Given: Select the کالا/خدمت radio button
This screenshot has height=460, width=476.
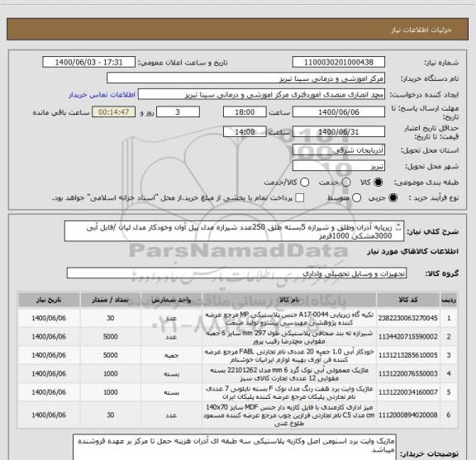Looking at the screenshot, I should 304,183.
